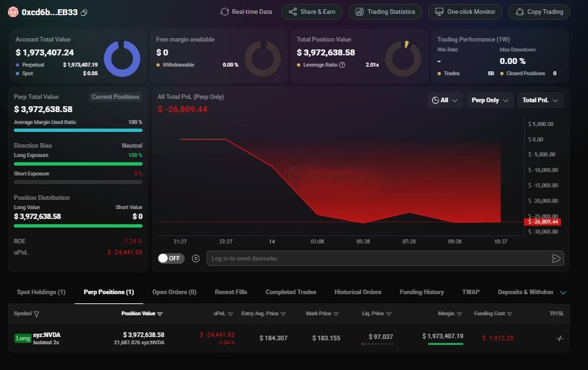Toggle the Current Positions view button
The height and width of the screenshot is (370, 588).
(115, 97)
